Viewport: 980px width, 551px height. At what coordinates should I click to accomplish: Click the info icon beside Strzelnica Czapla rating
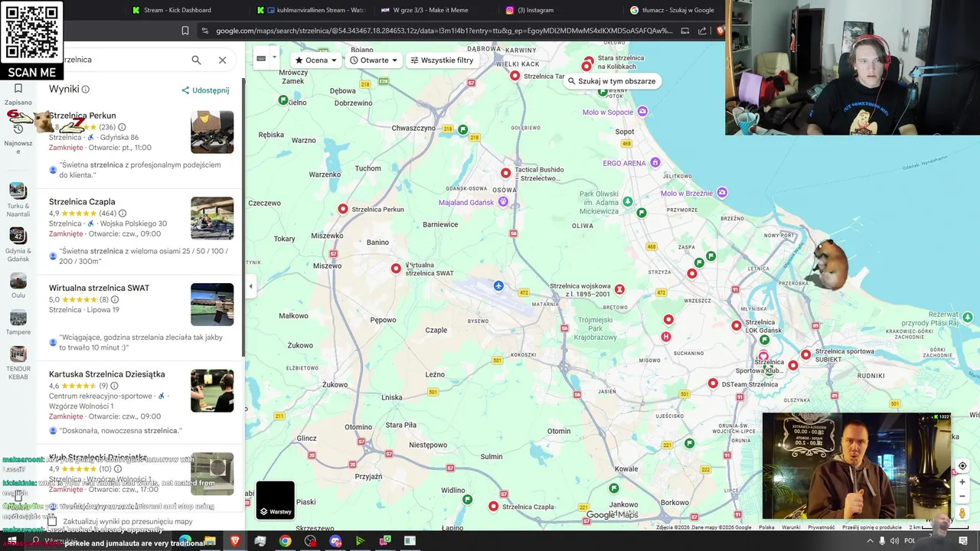pos(122,214)
